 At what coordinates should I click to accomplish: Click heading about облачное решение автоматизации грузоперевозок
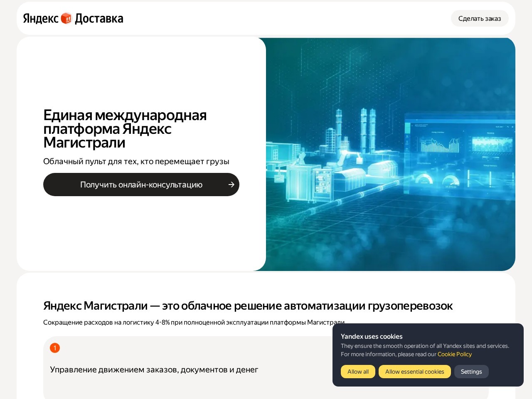click(248, 306)
